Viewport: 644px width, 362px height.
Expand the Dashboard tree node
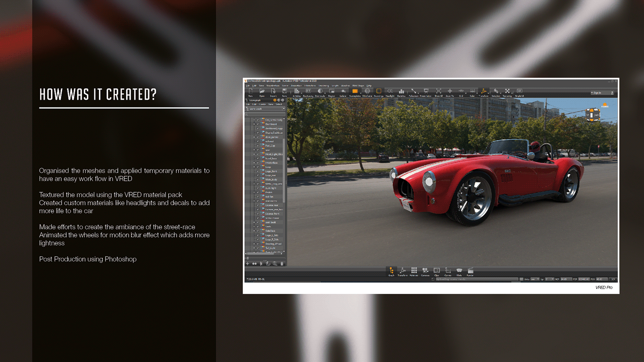pyautogui.click(x=254, y=124)
